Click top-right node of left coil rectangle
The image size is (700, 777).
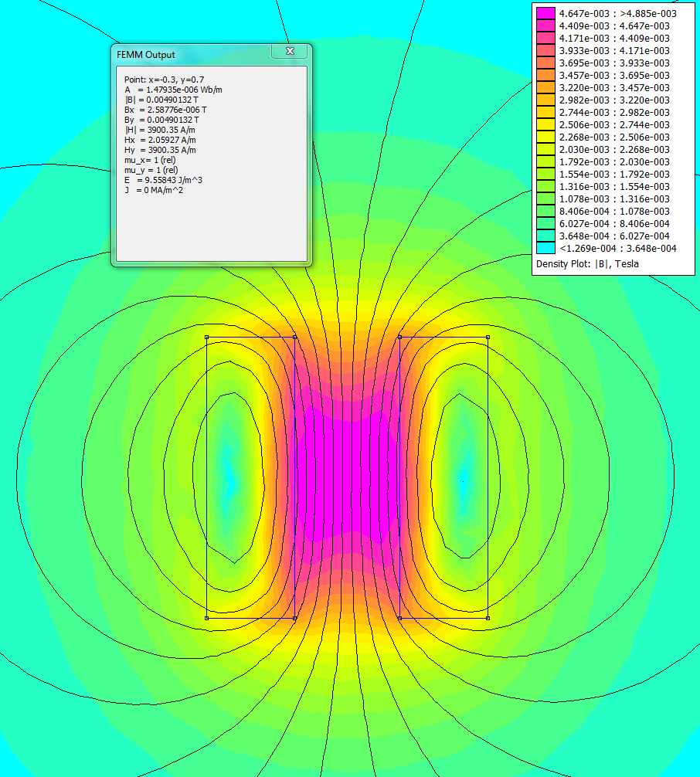pos(295,337)
